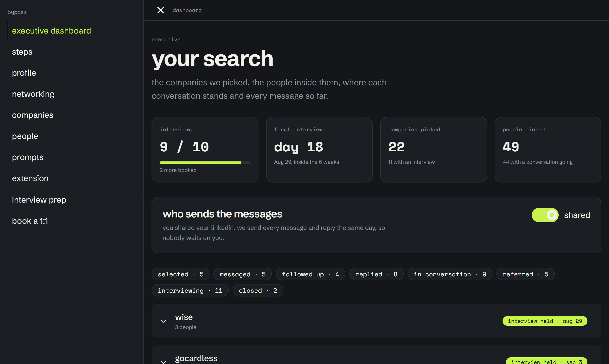Click the '3 people' text under wise
This screenshot has width=609, height=364.
point(186,327)
